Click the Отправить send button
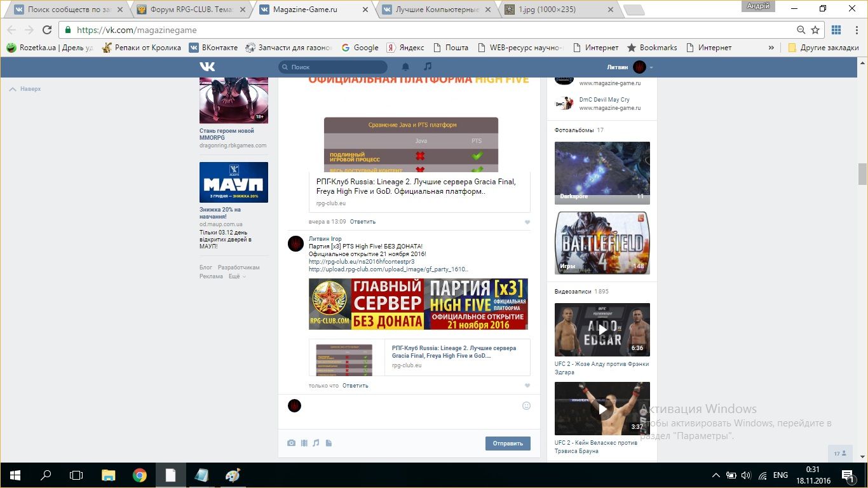The image size is (868, 488). [508, 444]
